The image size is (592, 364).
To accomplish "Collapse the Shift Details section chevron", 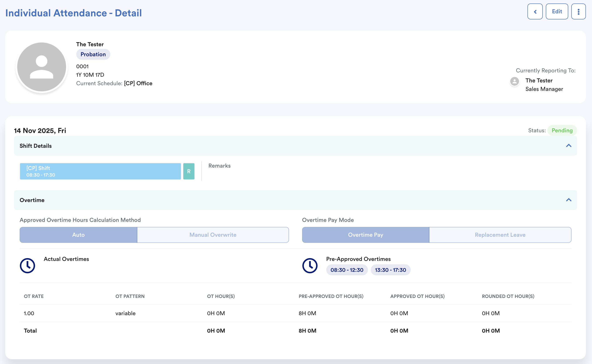I will (x=568, y=146).
